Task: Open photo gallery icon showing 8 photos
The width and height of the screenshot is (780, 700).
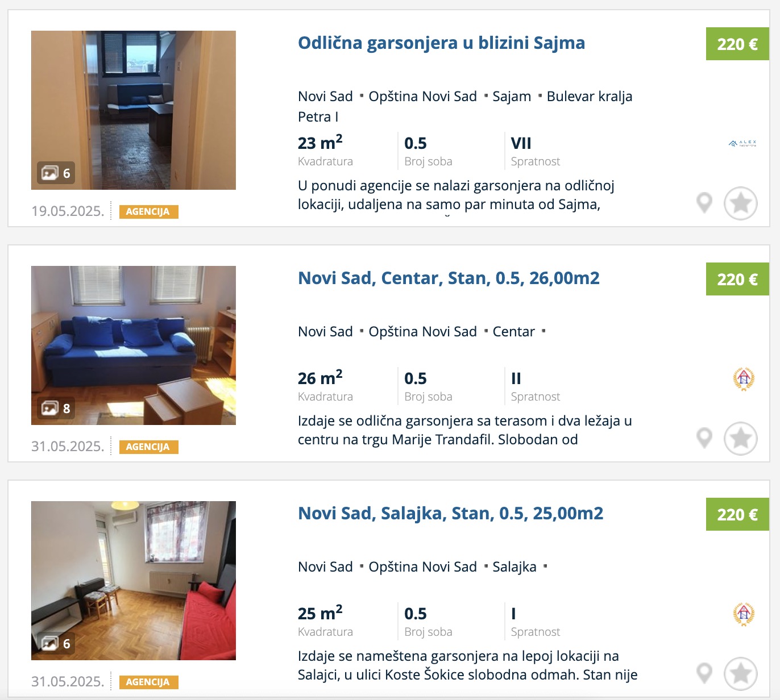Action: tap(56, 408)
